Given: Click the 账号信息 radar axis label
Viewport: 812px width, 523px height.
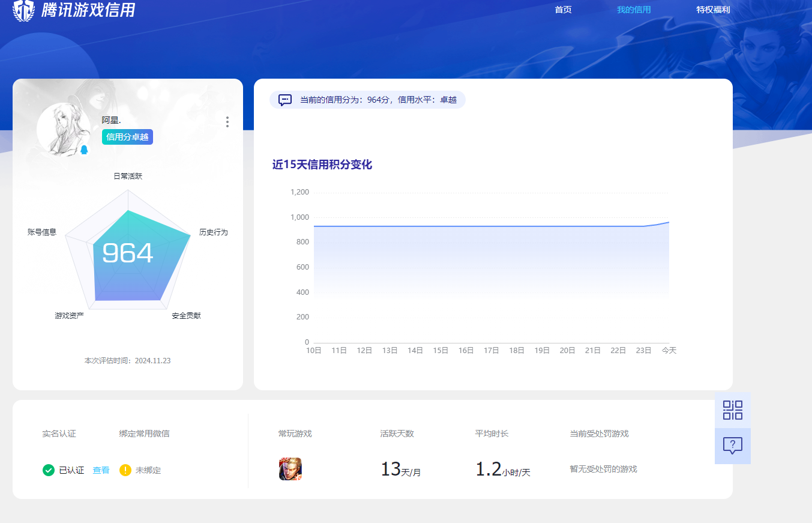Looking at the screenshot, I should tap(42, 232).
